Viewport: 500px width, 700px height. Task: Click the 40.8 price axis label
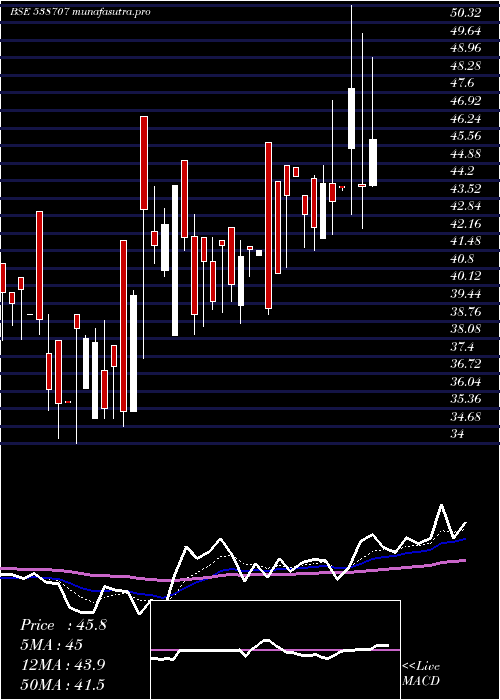[x=462, y=259]
